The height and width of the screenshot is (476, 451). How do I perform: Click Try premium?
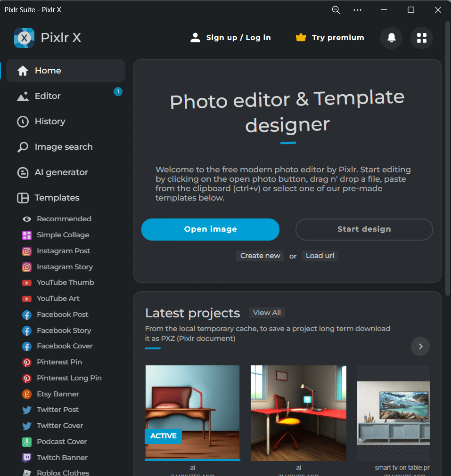point(337,38)
